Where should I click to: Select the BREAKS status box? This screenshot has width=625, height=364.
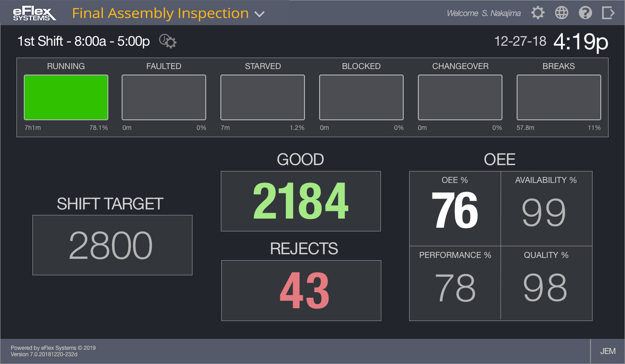pyautogui.click(x=559, y=97)
